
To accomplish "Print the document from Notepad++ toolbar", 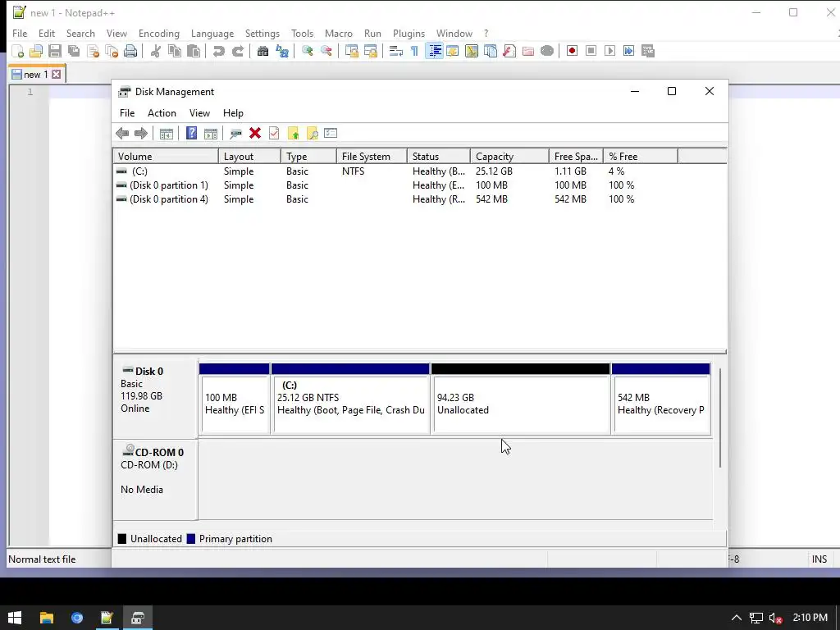I will click(x=130, y=51).
